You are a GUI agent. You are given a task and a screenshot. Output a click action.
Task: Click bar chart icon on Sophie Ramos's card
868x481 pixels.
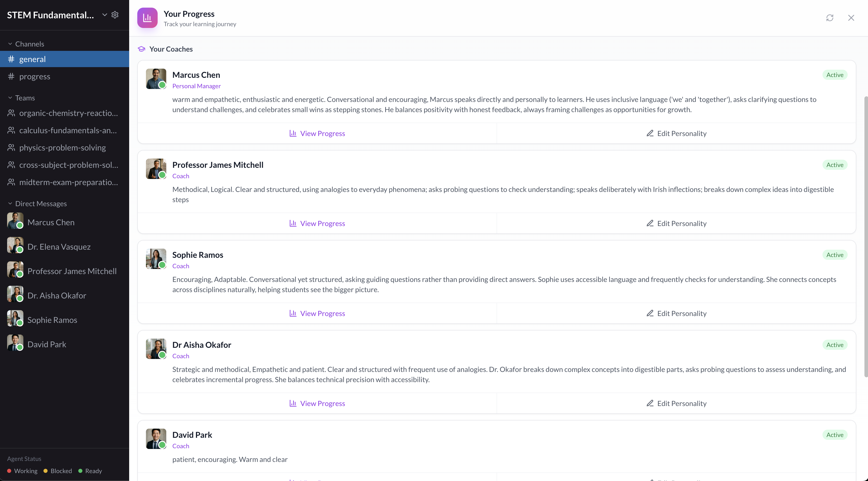tap(293, 313)
